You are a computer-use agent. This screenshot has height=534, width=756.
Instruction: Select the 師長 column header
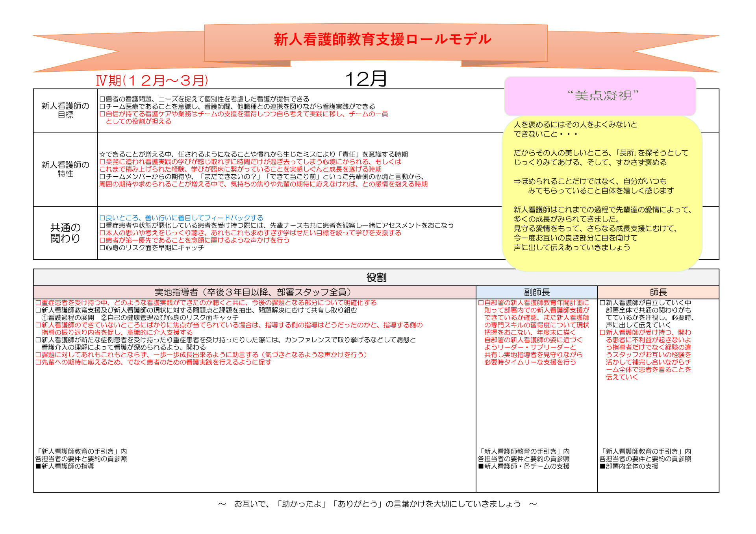click(x=658, y=292)
